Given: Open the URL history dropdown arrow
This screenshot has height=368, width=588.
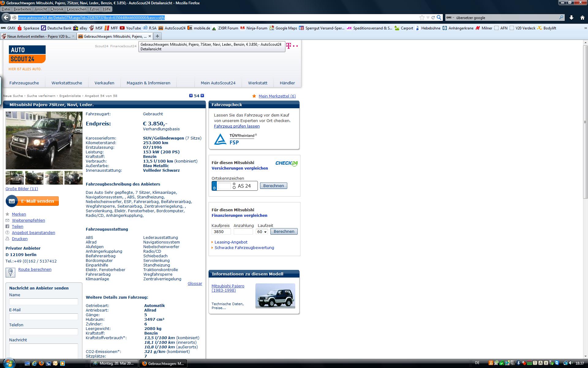Looking at the screenshot, I should coord(428,17).
